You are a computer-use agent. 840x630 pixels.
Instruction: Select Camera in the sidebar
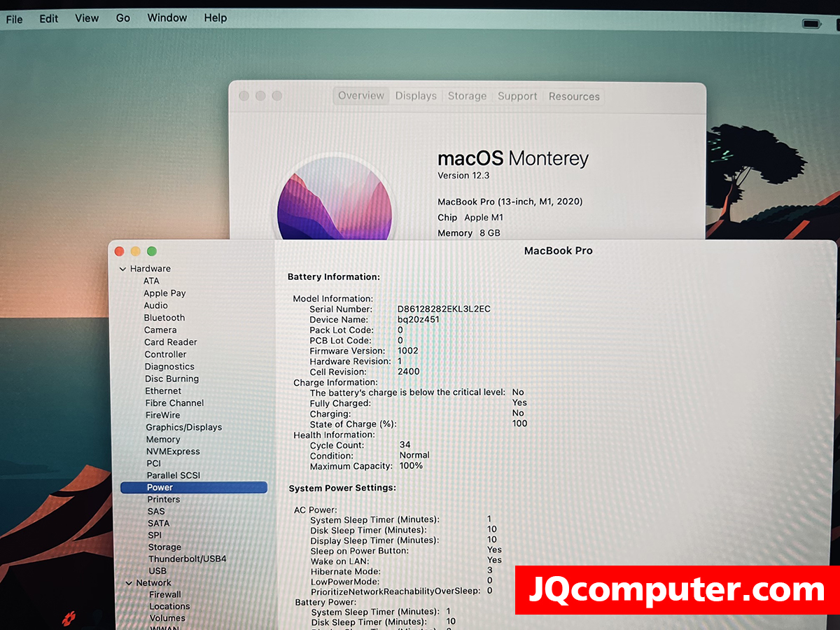160,330
